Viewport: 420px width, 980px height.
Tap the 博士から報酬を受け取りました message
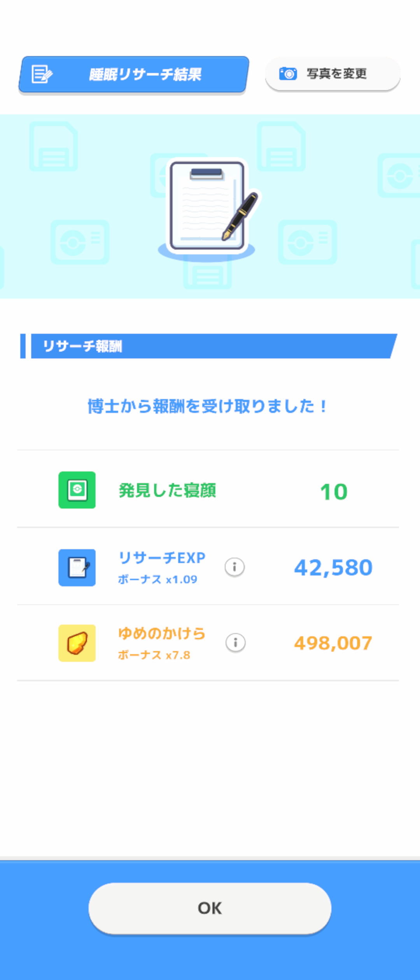coord(207,406)
